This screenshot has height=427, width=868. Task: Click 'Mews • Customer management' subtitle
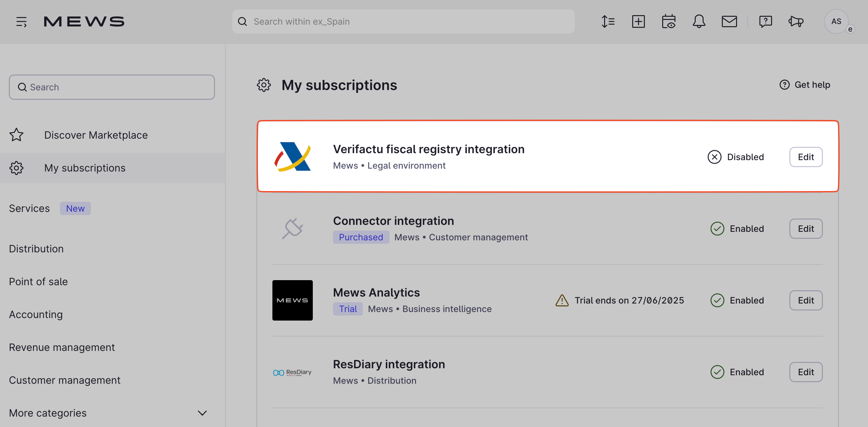click(x=461, y=237)
